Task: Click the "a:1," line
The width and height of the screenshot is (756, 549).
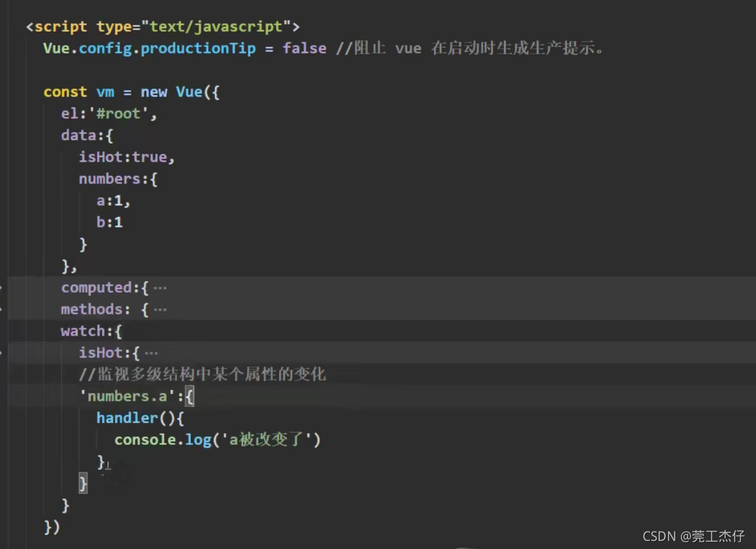Action: (113, 201)
